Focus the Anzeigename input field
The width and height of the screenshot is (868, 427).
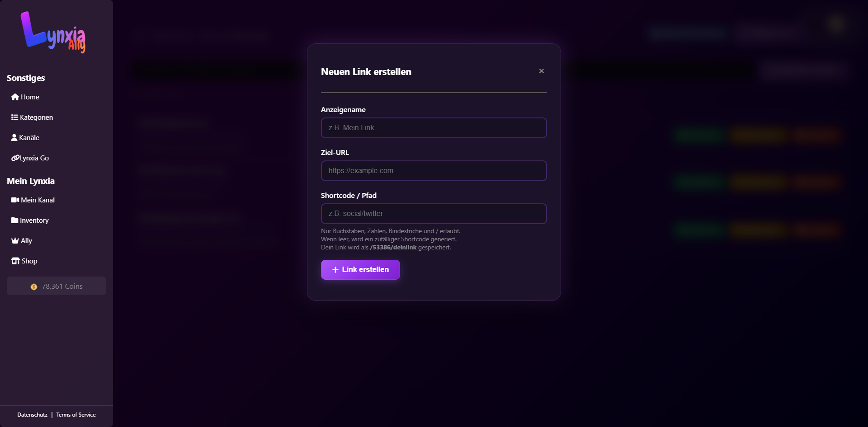(434, 128)
